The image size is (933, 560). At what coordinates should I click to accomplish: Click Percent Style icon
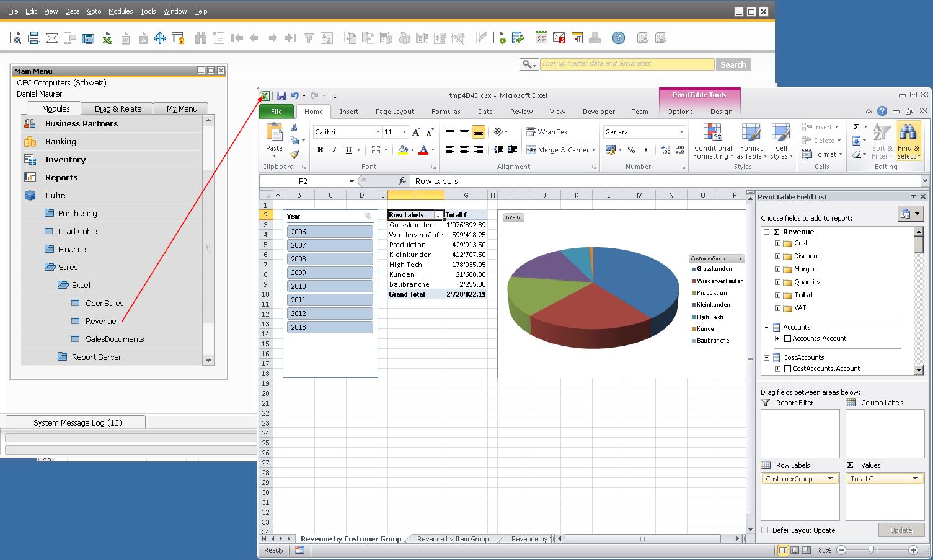point(631,150)
